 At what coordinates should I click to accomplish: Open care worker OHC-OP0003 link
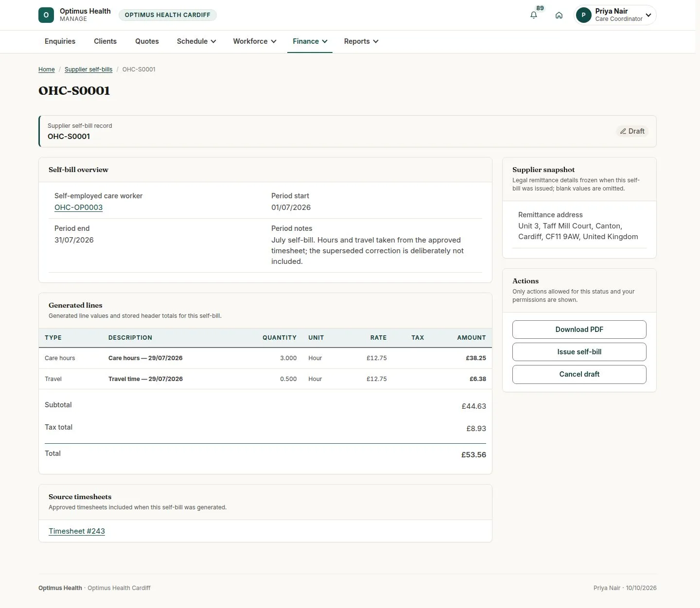pyautogui.click(x=78, y=208)
